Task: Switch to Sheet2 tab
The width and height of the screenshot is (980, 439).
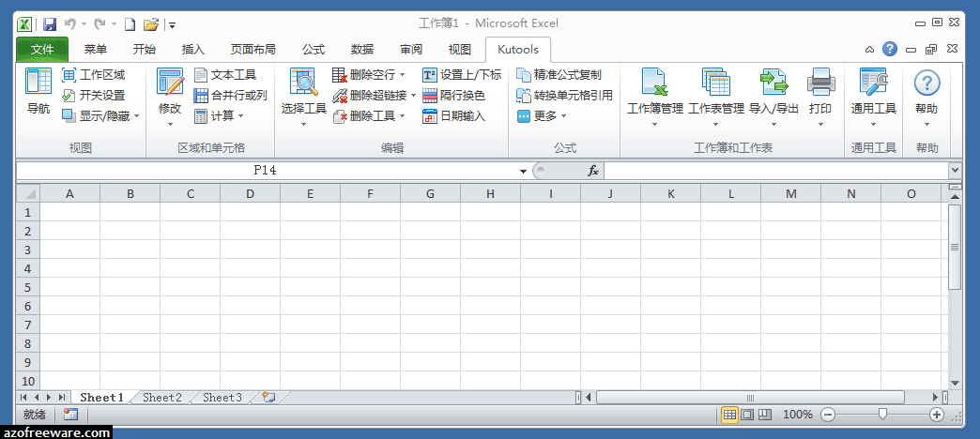Action: (x=162, y=397)
